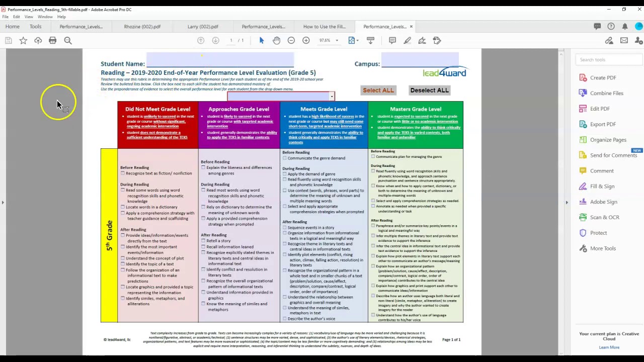Check 'Describe the author's voice' box
The width and height of the screenshot is (644, 362).
click(x=285, y=319)
